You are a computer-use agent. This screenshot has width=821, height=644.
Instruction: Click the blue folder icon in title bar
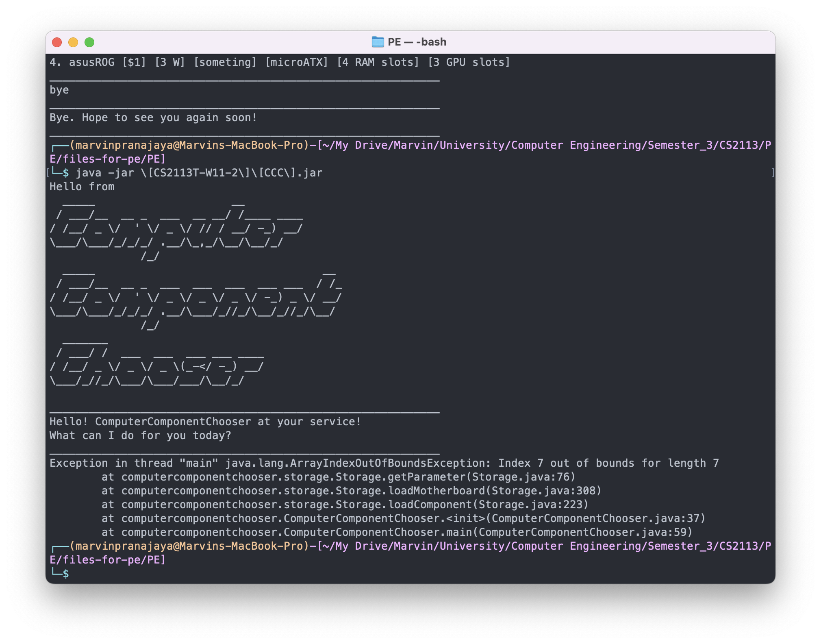click(x=378, y=42)
